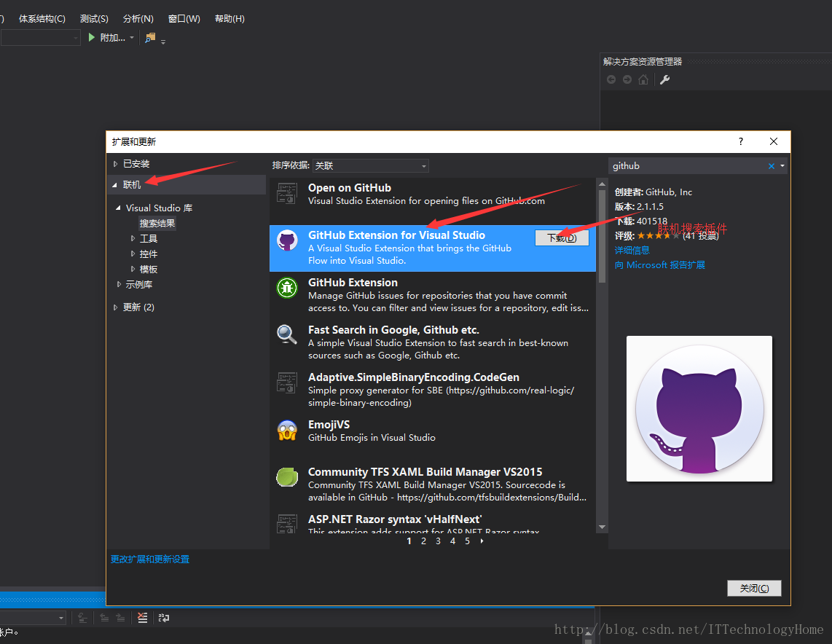Collapse the 联机 category
The image size is (832, 644).
(x=114, y=185)
